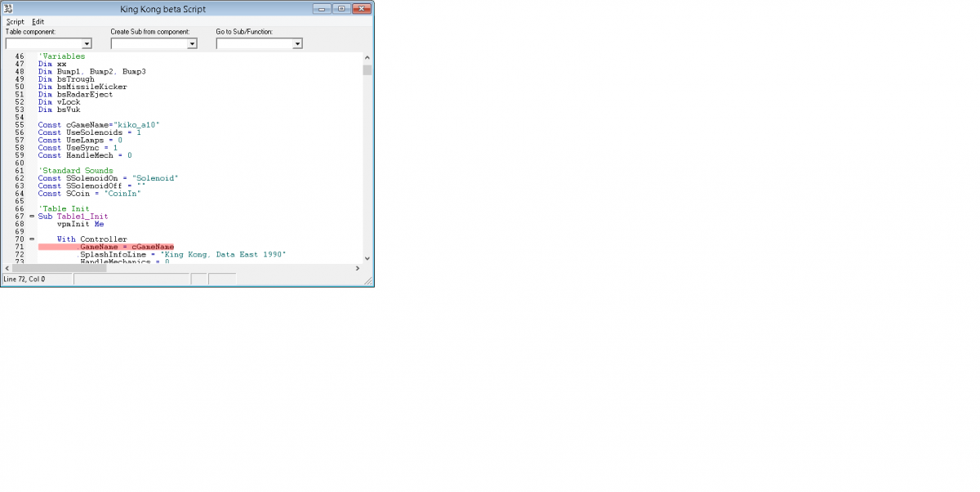980x492 pixels.
Task: Open the Script menu
Action: pos(15,21)
